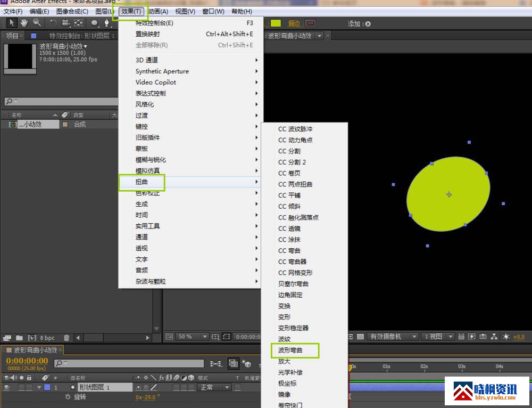Toggle visibility eye for 形状图层 1
The width and height of the screenshot is (532, 408).
tap(6, 387)
